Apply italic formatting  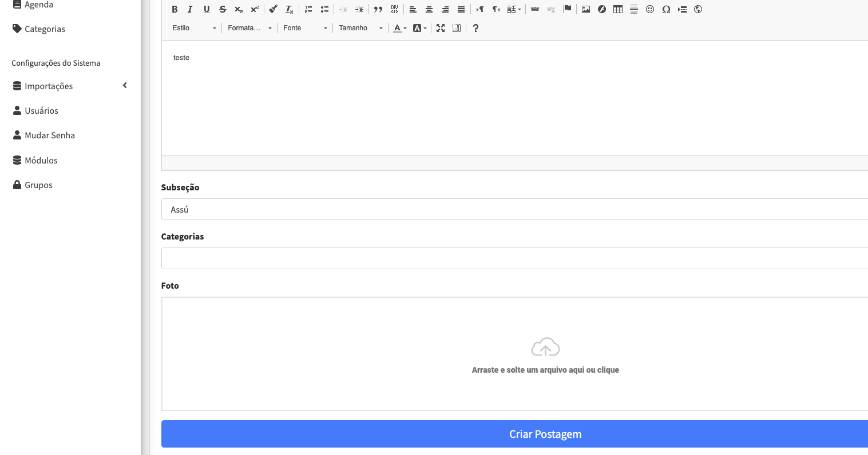tap(191, 9)
